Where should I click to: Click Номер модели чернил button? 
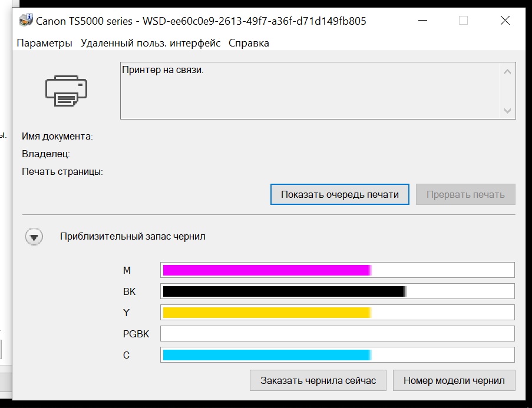pos(454,380)
